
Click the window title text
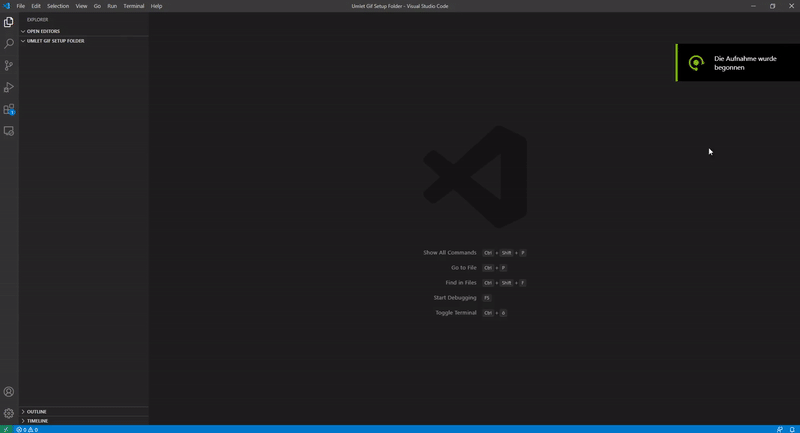tap(399, 6)
